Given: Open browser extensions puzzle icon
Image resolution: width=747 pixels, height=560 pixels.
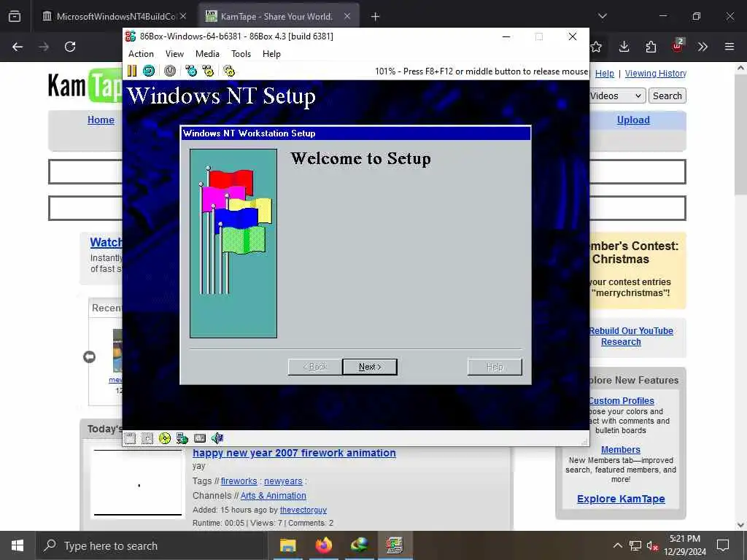Looking at the screenshot, I should (x=651, y=47).
